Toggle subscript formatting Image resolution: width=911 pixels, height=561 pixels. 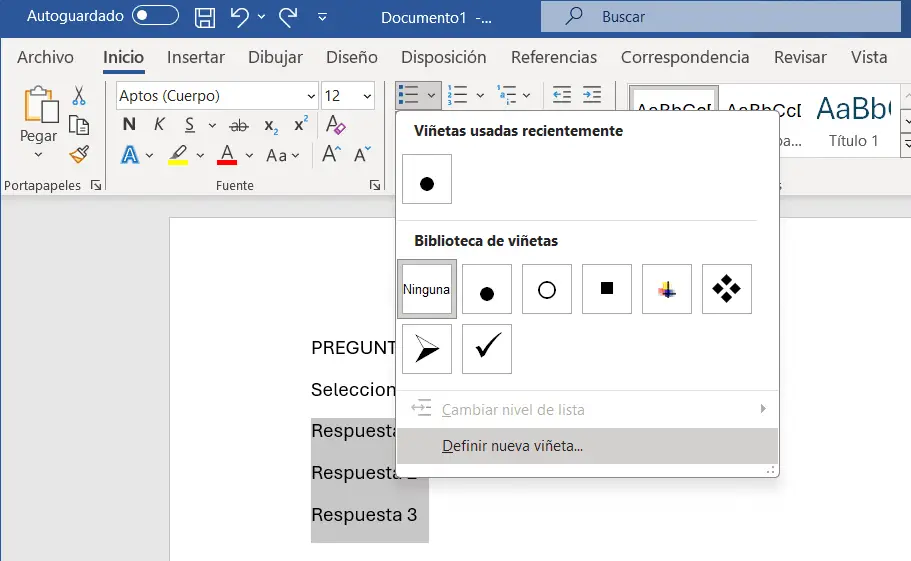(x=271, y=125)
